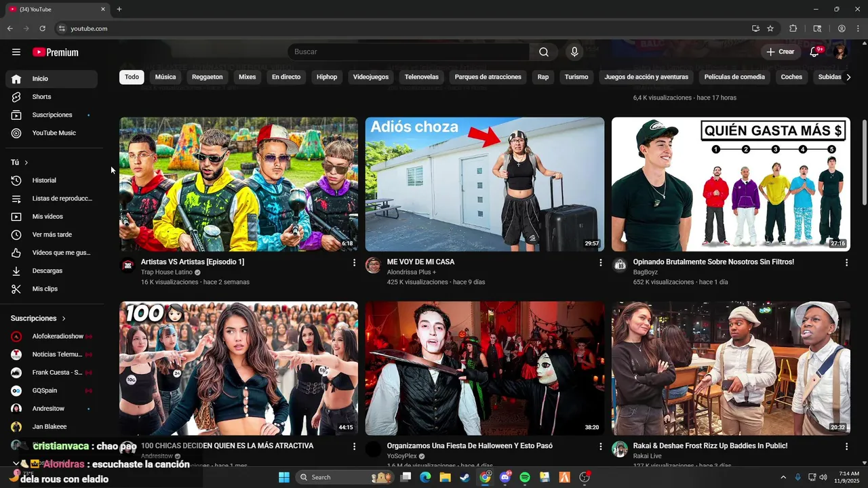This screenshot has height=488, width=868.
Task: Open Listas de reproducción
Action: (x=52, y=199)
